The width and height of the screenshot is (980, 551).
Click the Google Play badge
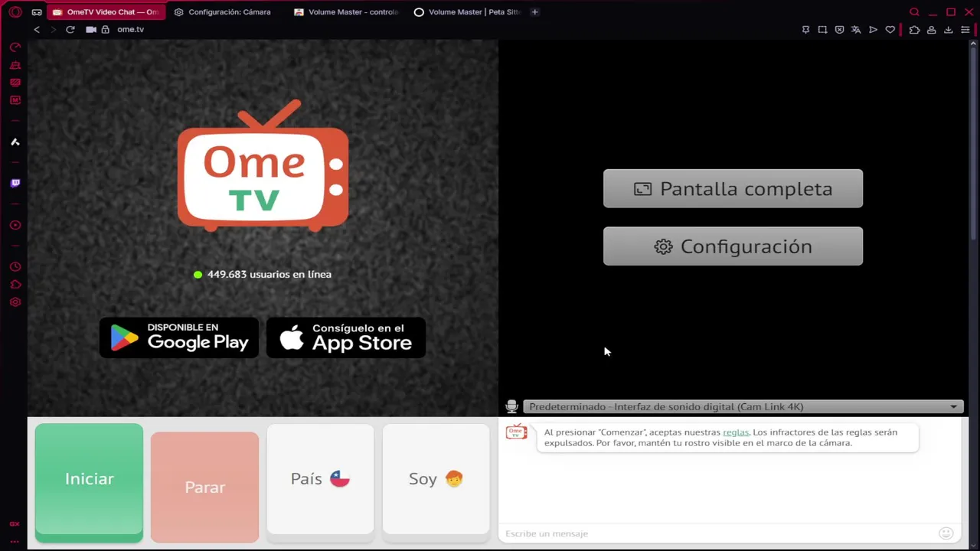(x=179, y=337)
